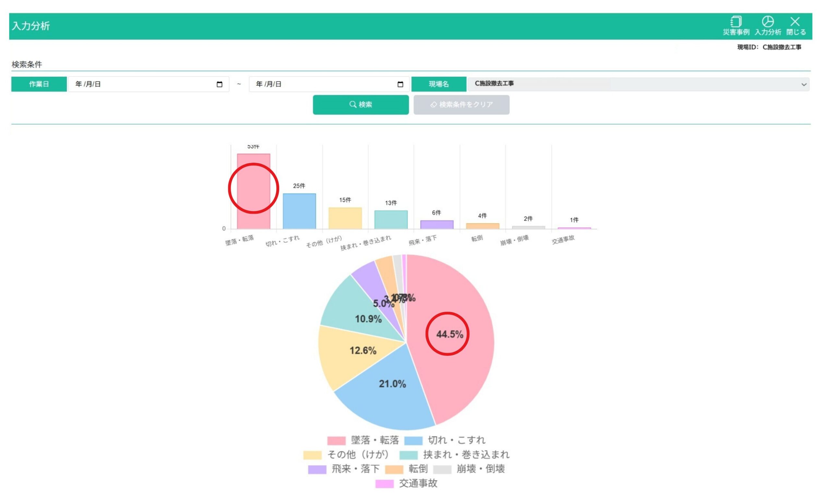Click 検索条件をクリア button
830x504 pixels.
tap(461, 105)
